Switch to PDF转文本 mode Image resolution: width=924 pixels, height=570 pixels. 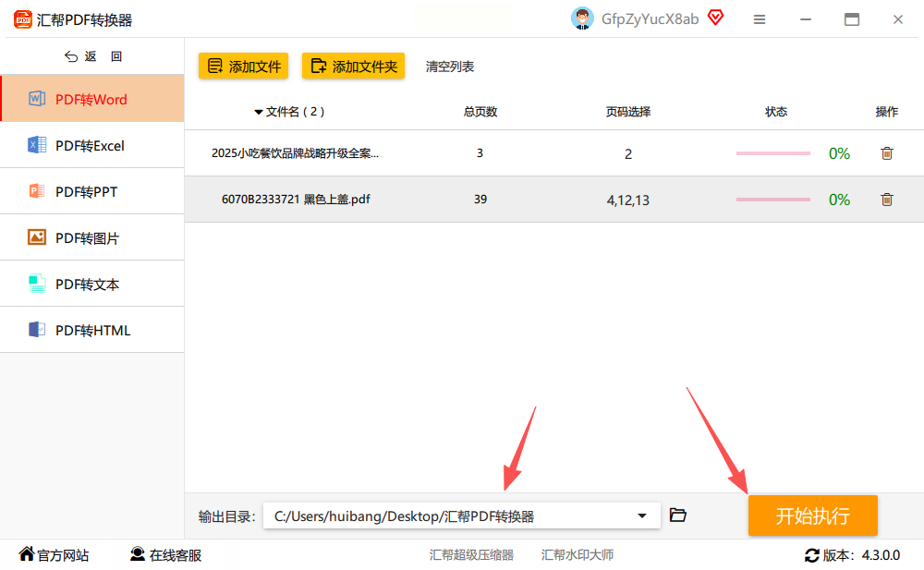tap(92, 284)
